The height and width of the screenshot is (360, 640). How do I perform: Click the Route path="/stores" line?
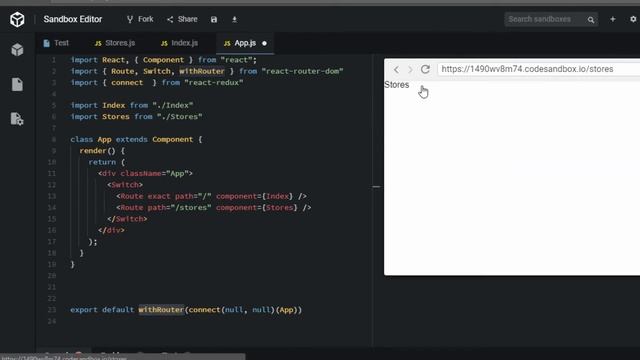213,207
